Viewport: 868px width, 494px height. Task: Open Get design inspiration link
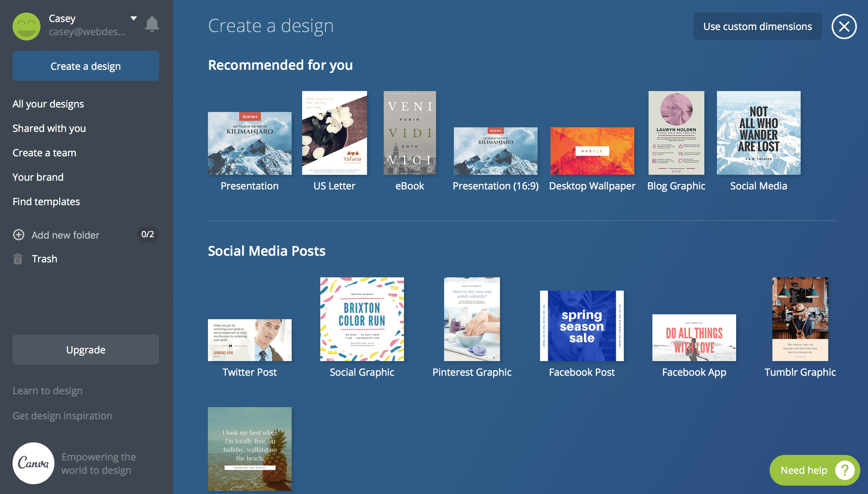(62, 416)
